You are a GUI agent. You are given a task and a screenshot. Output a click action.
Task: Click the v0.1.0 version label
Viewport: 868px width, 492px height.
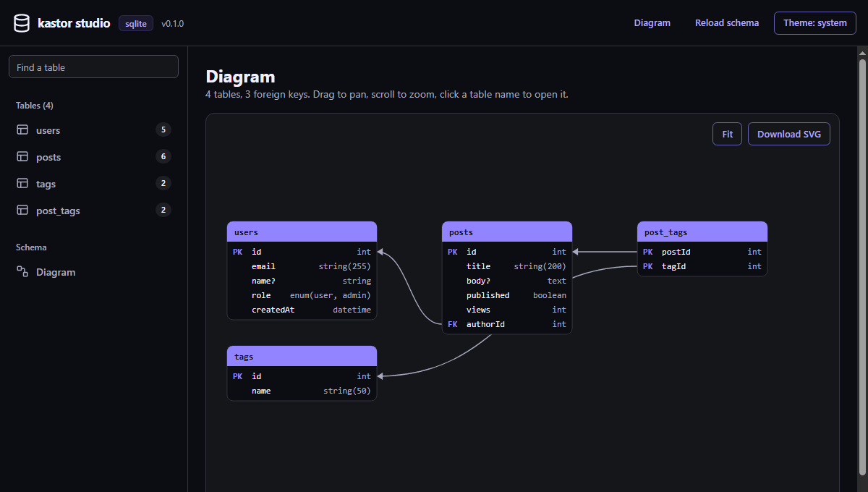coord(172,23)
